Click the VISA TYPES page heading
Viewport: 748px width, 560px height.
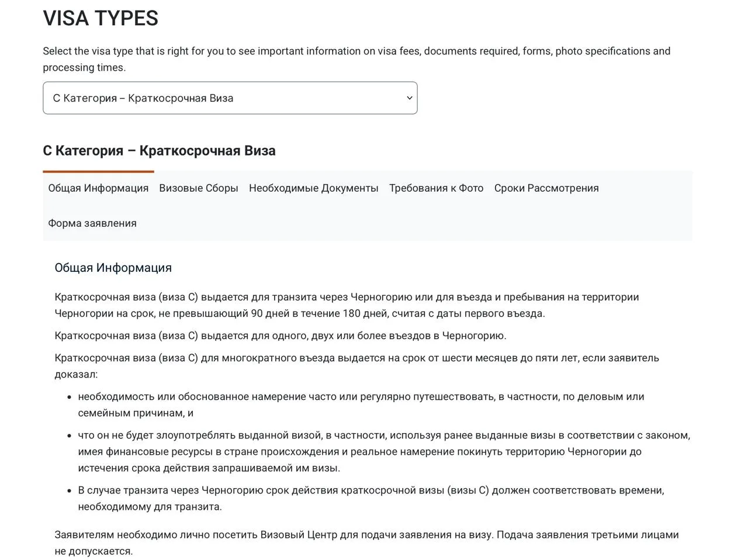[x=101, y=18]
